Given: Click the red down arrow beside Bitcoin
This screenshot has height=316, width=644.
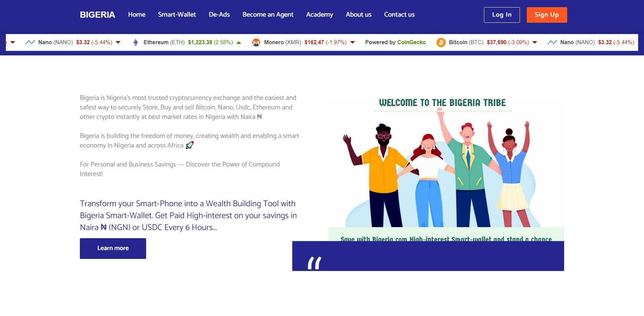Looking at the screenshot, I should pyautogui.click(x=535, y=42).
